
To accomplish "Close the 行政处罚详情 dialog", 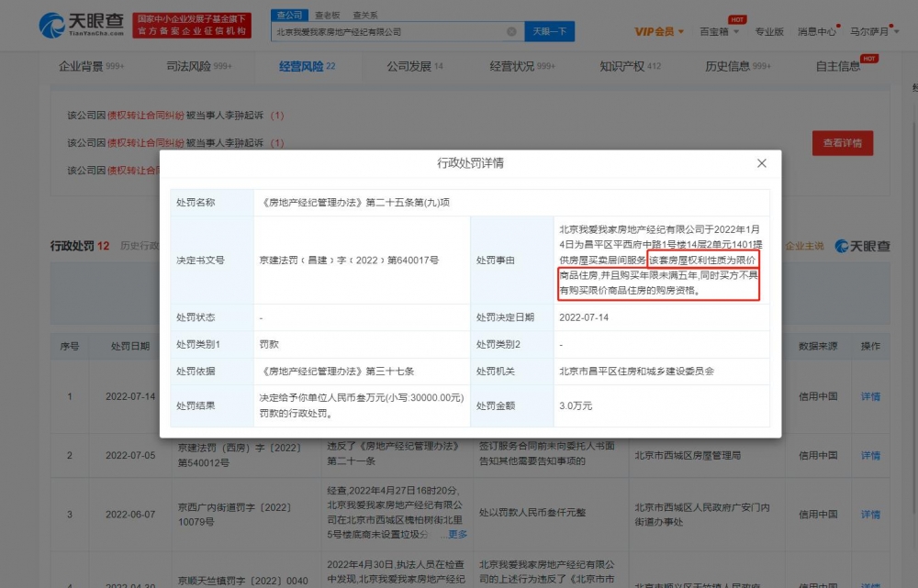I will click(x=761, y=163).
